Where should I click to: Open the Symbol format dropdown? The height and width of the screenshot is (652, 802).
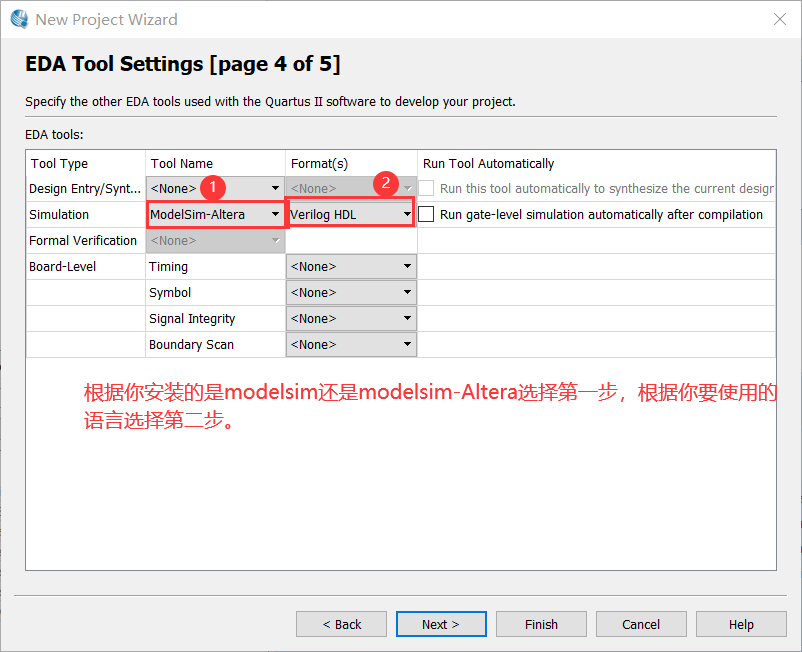pos(351,293)
